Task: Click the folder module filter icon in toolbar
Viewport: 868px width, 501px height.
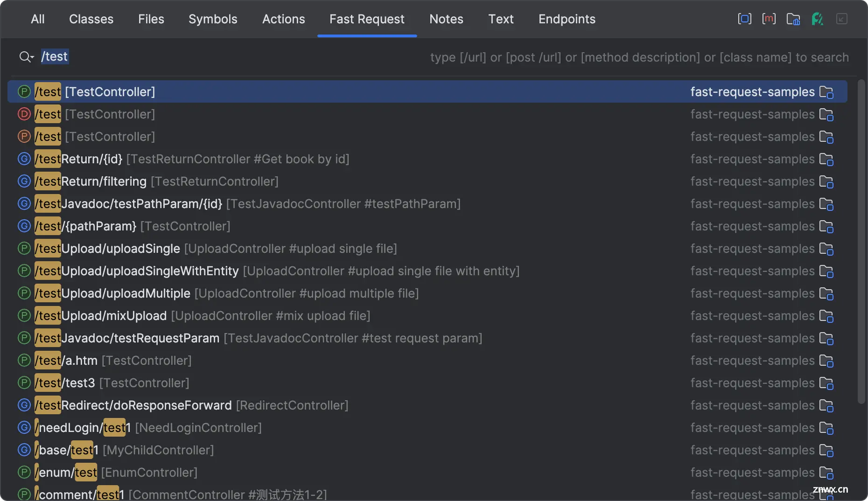Action: point(793,19)
